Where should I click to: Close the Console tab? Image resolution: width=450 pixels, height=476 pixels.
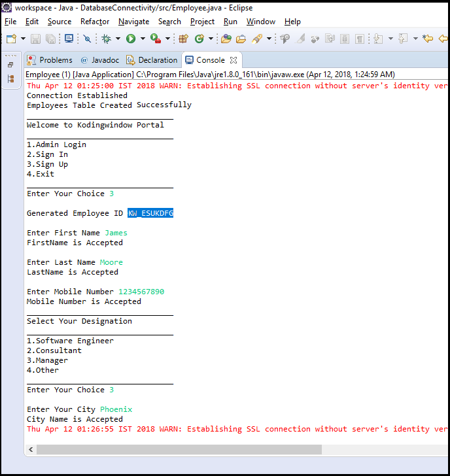(x=234, y=60)
